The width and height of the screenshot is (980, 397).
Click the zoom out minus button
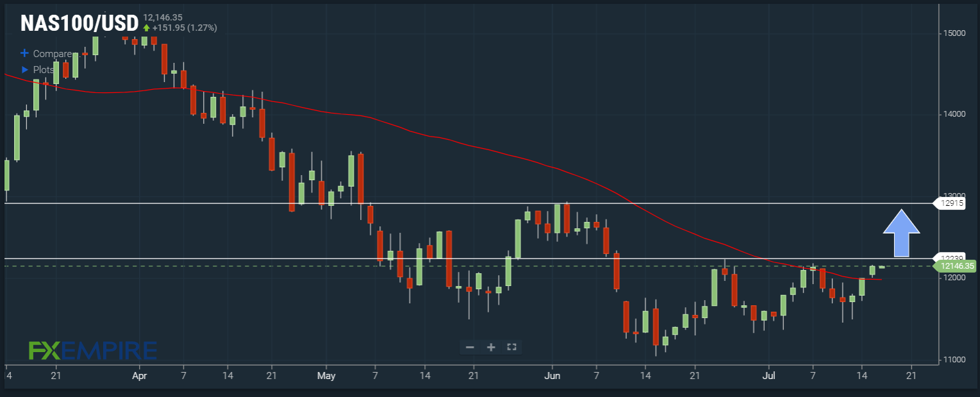[470, 347]
